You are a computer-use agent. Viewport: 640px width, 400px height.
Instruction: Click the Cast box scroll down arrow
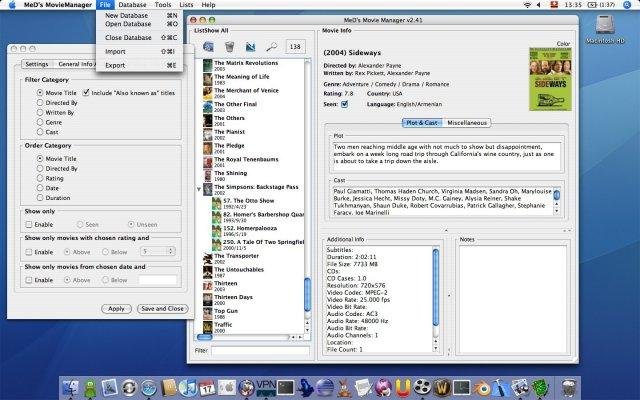tap(557, 211)
